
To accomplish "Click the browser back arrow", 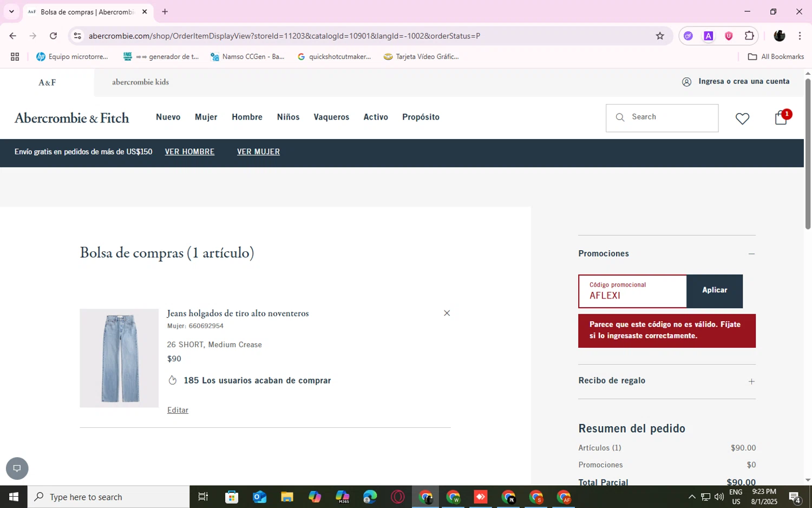I will pos(12,36).
